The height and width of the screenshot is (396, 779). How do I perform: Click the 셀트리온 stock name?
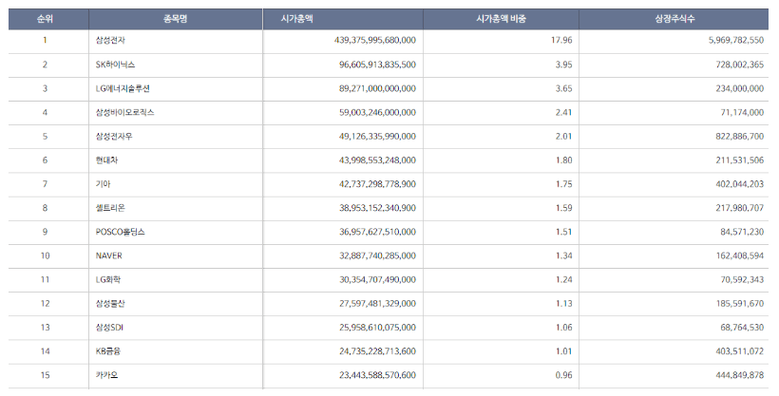point(110,208)
